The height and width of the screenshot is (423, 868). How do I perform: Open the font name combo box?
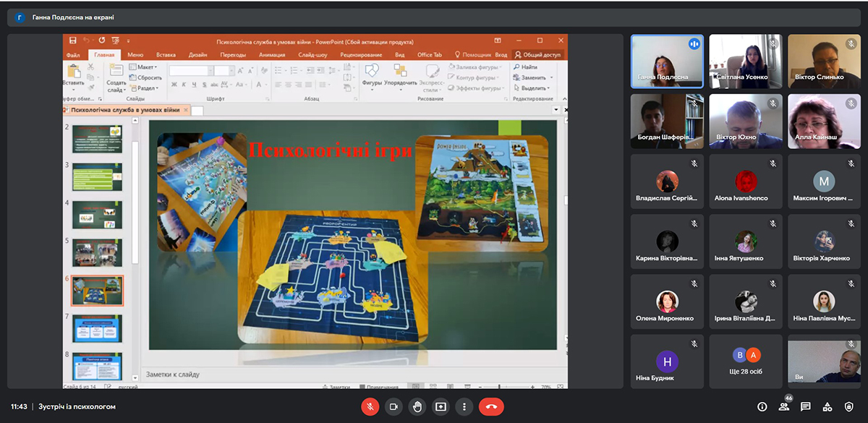click(x=190, y=71)
